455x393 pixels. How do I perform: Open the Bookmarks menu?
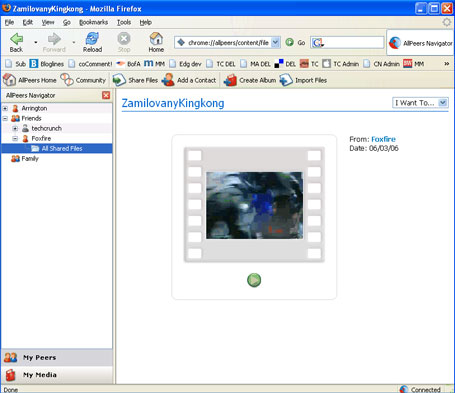[x=93, y=22]
